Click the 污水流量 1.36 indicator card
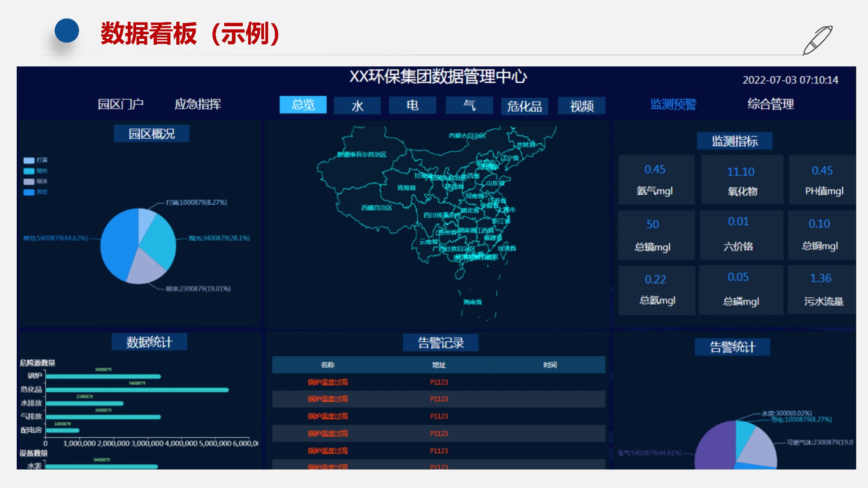Screen dimensions: 868x488 [823, 290]
